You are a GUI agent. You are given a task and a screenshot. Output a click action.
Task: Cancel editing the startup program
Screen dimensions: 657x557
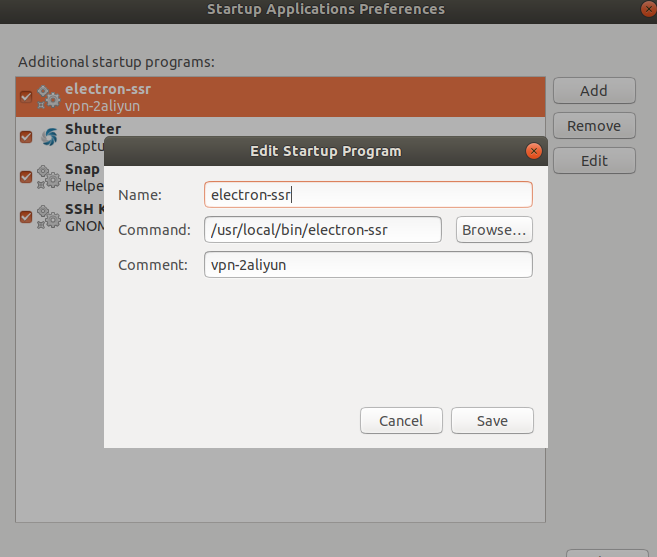[401, 420]
